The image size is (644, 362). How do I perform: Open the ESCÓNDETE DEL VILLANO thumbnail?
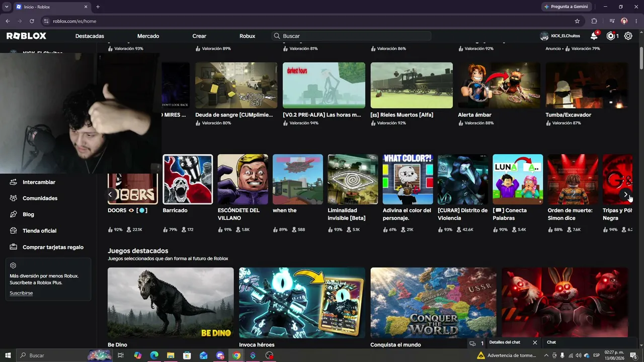pos(243,179)
